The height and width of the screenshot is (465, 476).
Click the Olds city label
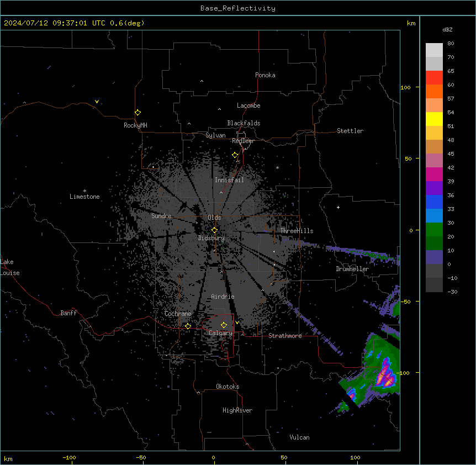pyautogui.click(x=214, y=218)
